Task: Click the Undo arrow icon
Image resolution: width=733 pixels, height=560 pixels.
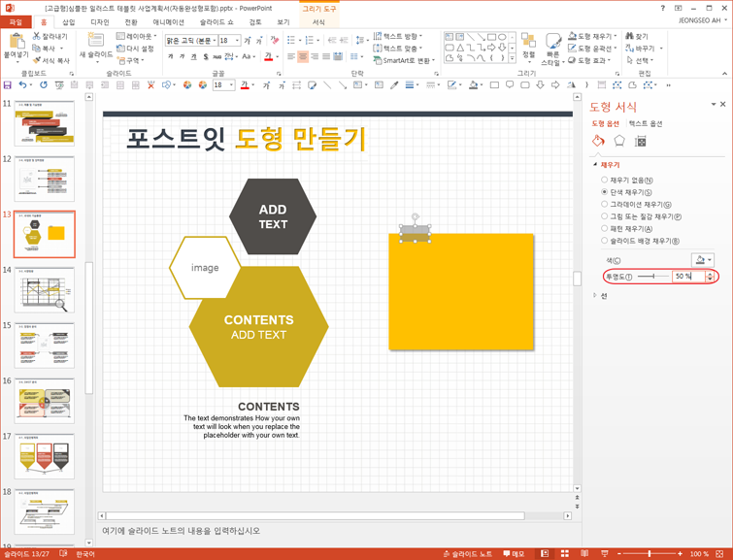Action: coord(22,84)
